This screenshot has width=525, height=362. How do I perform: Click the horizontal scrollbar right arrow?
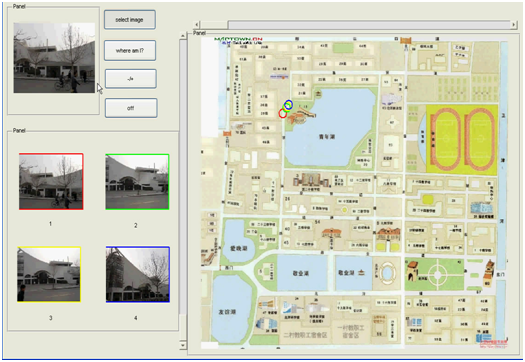[513, 24]
